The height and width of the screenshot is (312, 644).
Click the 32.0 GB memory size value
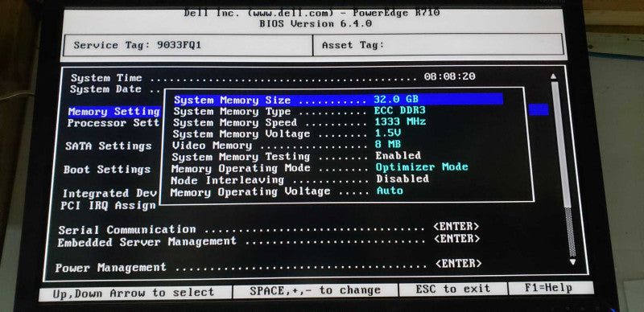click(x=396, y=99)
